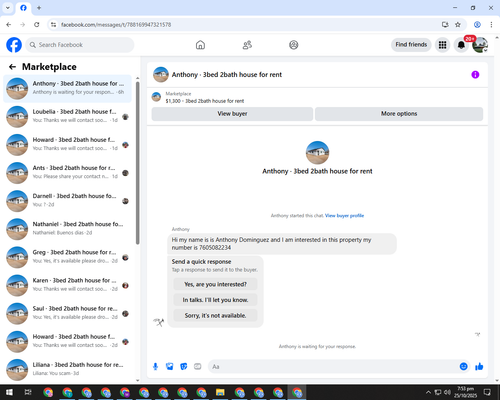Reload the page in the browser
This screenshot has height=400, width=500.
point(37,25)
